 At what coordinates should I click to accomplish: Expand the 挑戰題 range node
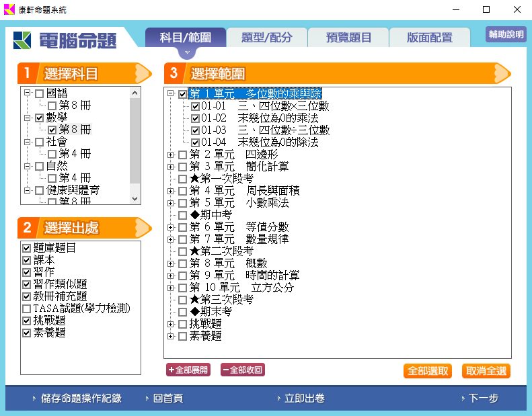pos(171,324)
